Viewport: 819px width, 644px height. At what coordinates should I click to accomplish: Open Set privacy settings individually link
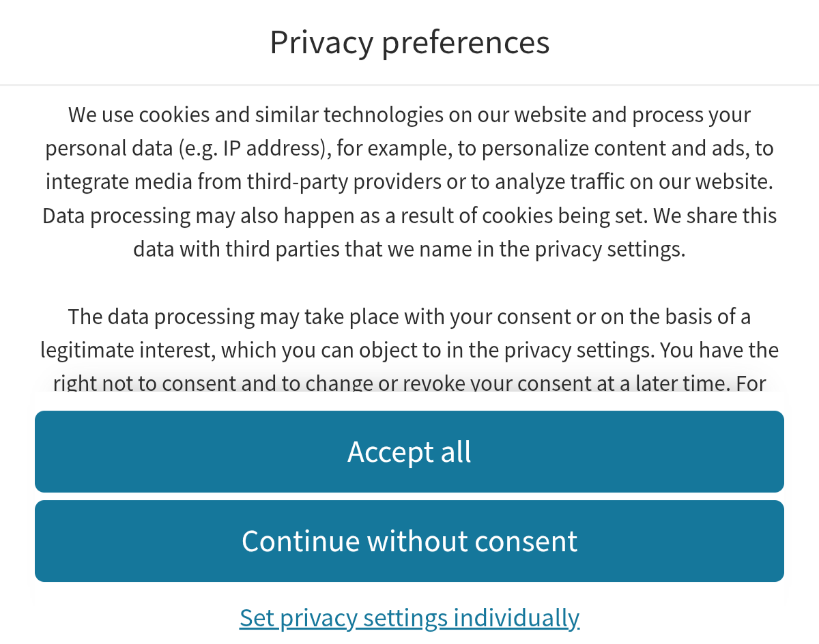409,617
